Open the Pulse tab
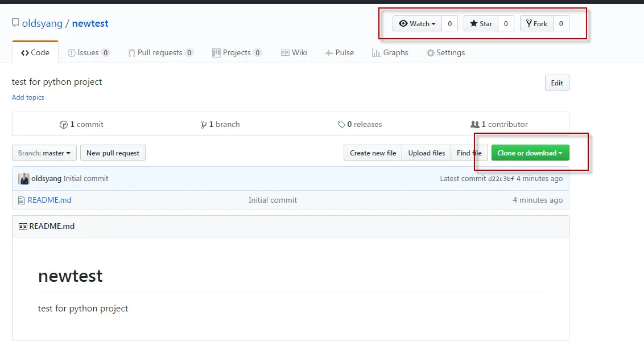 tap(339, 52)
